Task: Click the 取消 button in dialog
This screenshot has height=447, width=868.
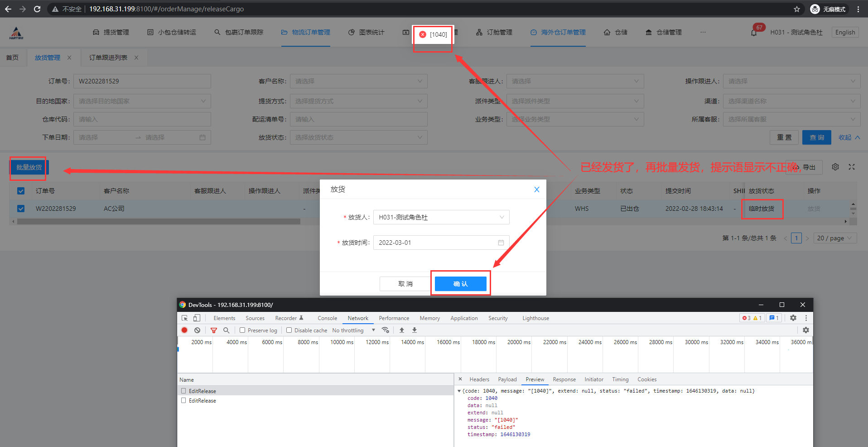Action: click(x=405, y=284)
